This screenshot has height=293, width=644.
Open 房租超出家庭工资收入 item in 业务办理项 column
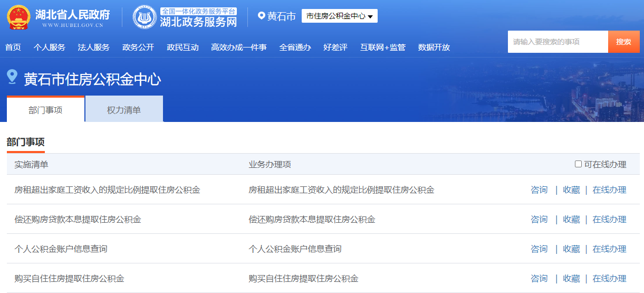pyautogui.click(x=341, y=190)
